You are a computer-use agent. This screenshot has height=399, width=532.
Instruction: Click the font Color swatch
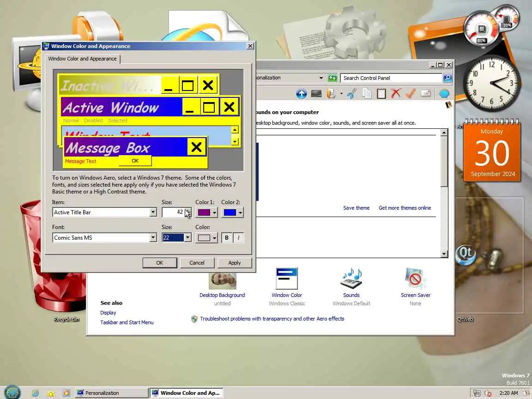(204, 238)
